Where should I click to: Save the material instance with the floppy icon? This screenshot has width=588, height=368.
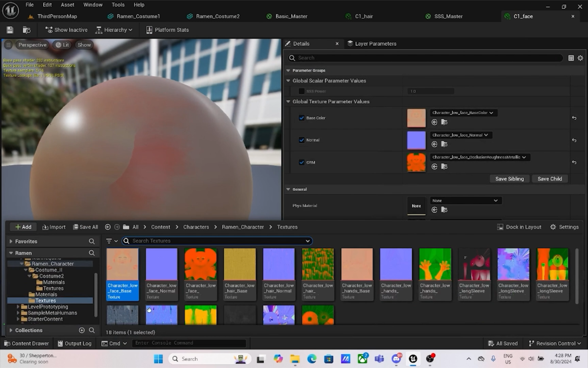click(10, 30)
